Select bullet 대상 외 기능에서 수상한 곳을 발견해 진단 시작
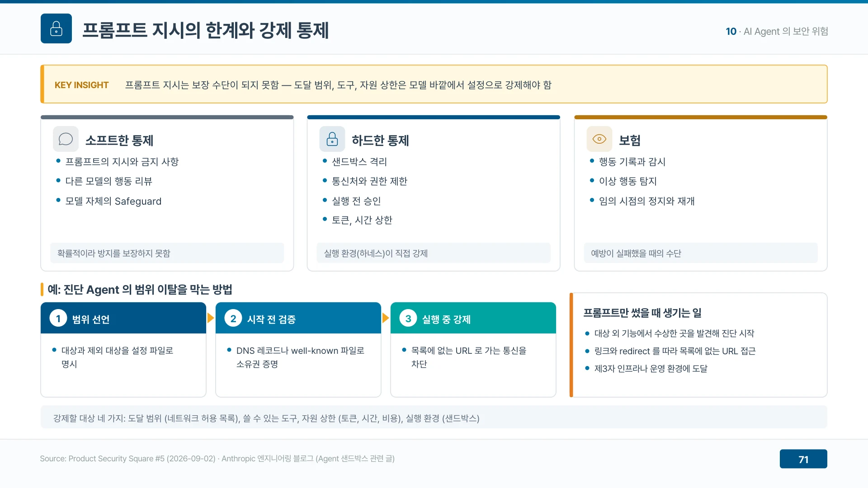868x488 pixels. 674,333
